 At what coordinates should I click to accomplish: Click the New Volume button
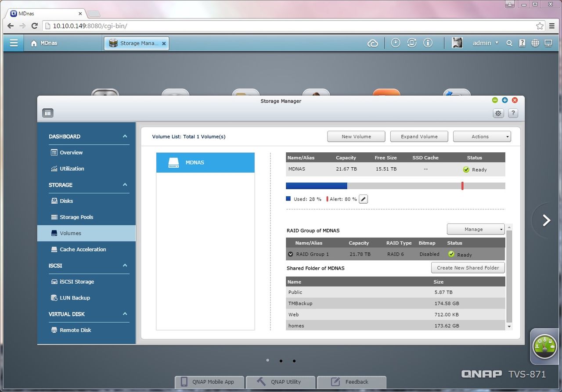point(356,137)
